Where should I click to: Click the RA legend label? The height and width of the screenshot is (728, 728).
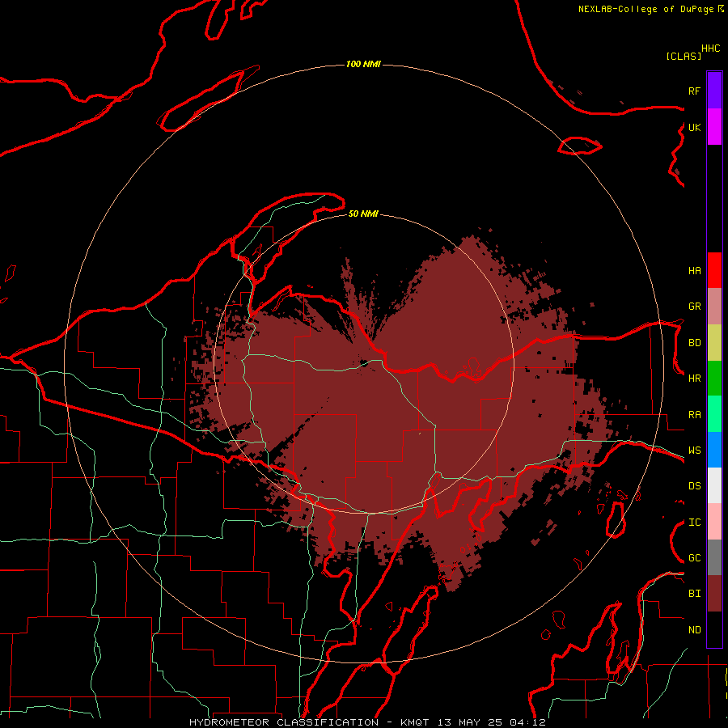click(694, 415)
